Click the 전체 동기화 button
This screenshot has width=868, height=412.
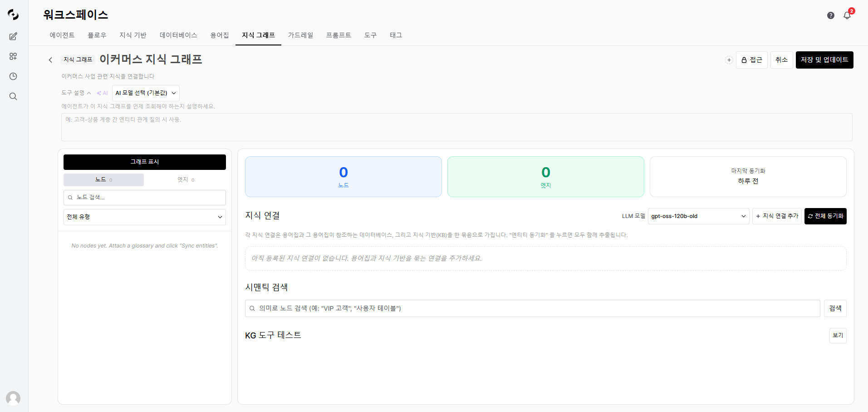coord(825,216)
